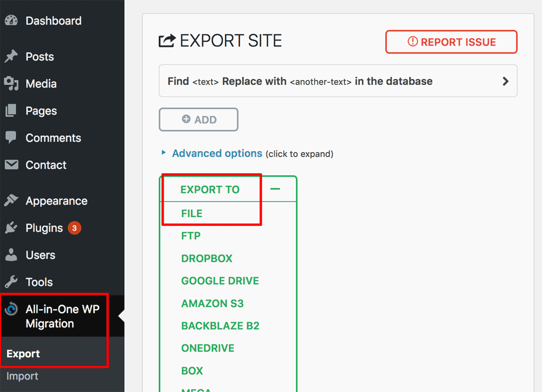Click the Report Issue button
Viewport: 542px width, 392px height.
click(451, 42)
